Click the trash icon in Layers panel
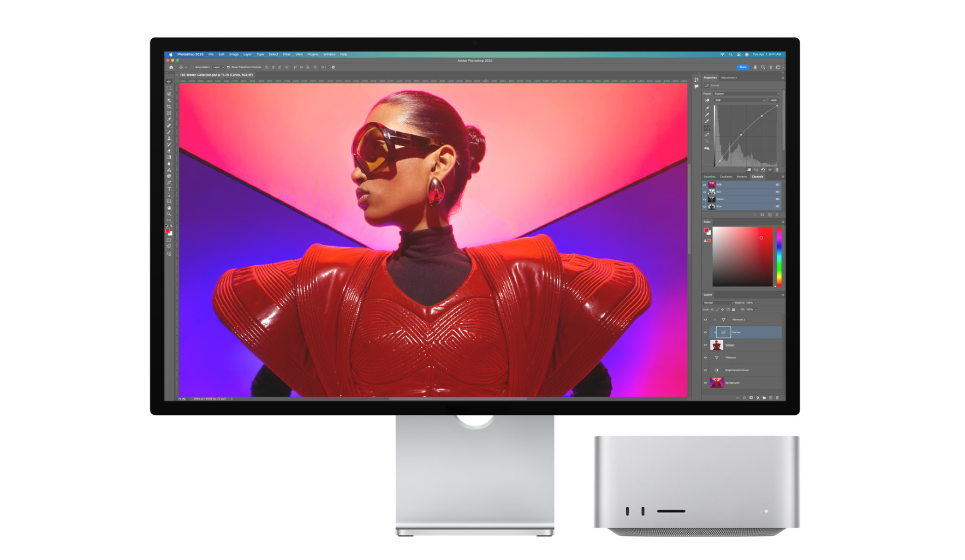Image resolution: width=965 pixels, height=560 pixels. [x=777, y=398]
